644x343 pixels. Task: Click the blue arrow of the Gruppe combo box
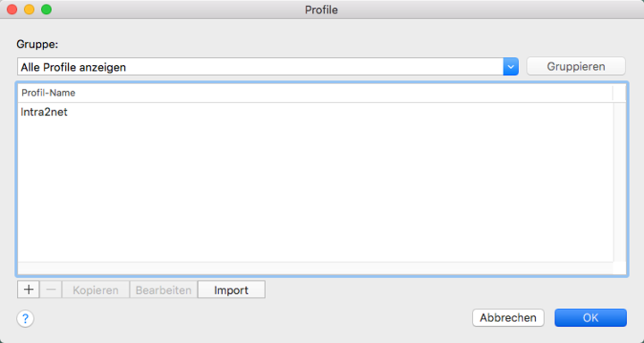tap(511, 66)
